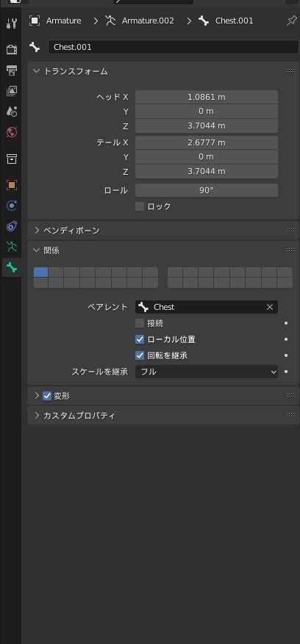Click the テール Y value field

206,157
